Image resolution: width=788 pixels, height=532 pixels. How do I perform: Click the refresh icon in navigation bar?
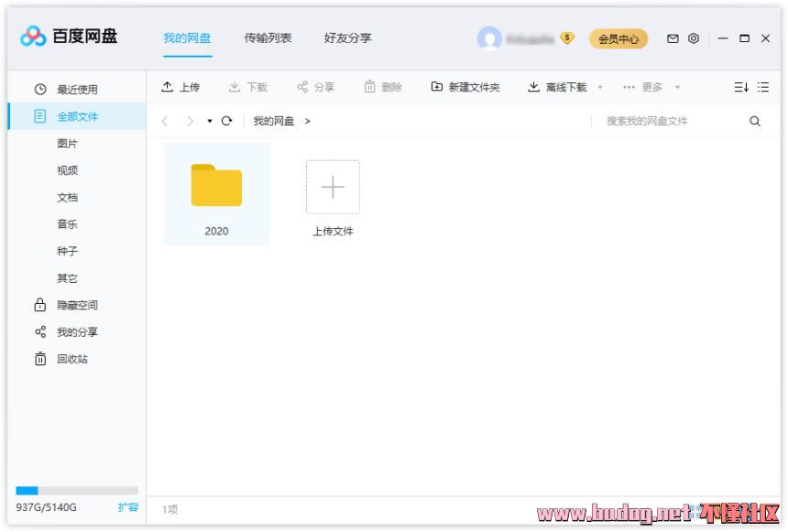(x=226, y=121)
